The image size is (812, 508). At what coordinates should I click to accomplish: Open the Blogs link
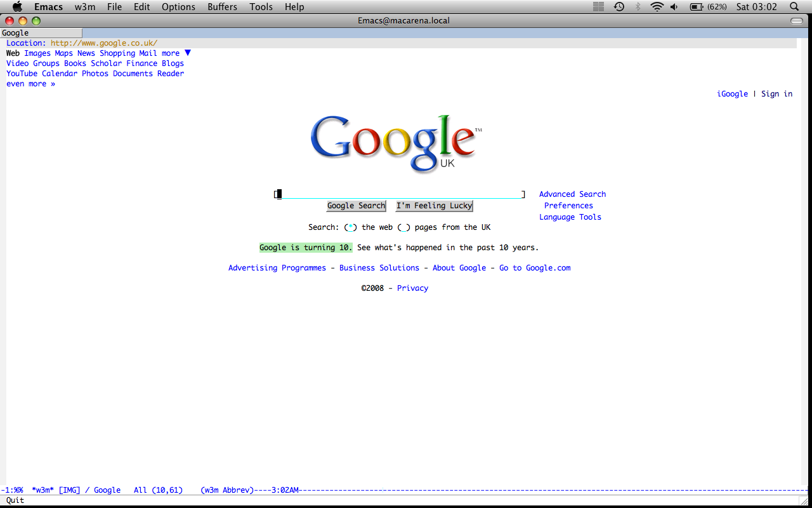click(x=173, y=63)
